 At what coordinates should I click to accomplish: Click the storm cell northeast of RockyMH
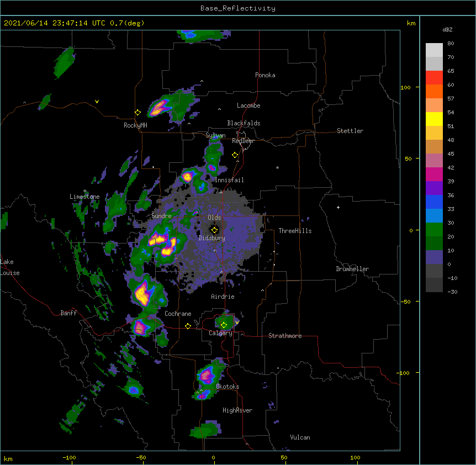point(159,108)
